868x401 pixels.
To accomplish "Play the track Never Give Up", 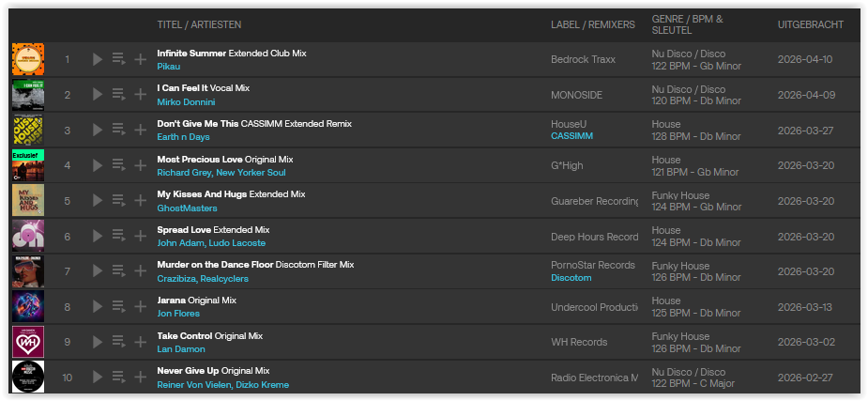I will [98, 377].
